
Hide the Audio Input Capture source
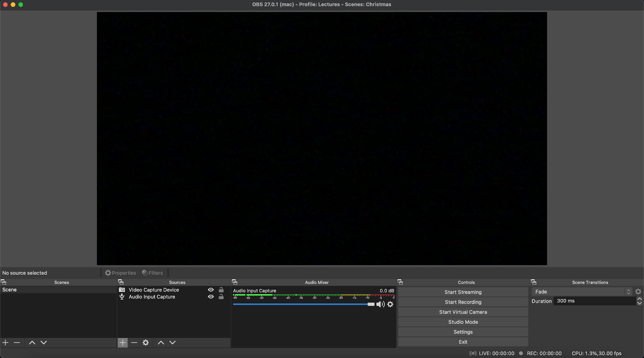(211, 297)
